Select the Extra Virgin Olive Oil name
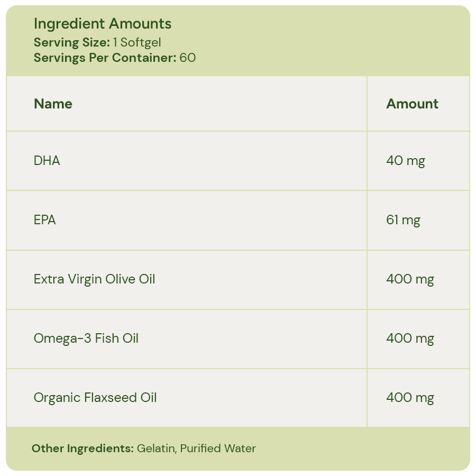Image resolution: width=476 pixels, height=476 pixels. click(x=95, y=279)
